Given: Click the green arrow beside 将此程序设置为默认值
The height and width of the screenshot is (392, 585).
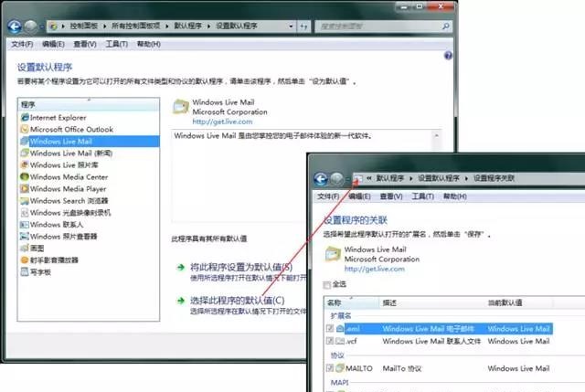Looking at the screenshot, I should pos(181,267).
